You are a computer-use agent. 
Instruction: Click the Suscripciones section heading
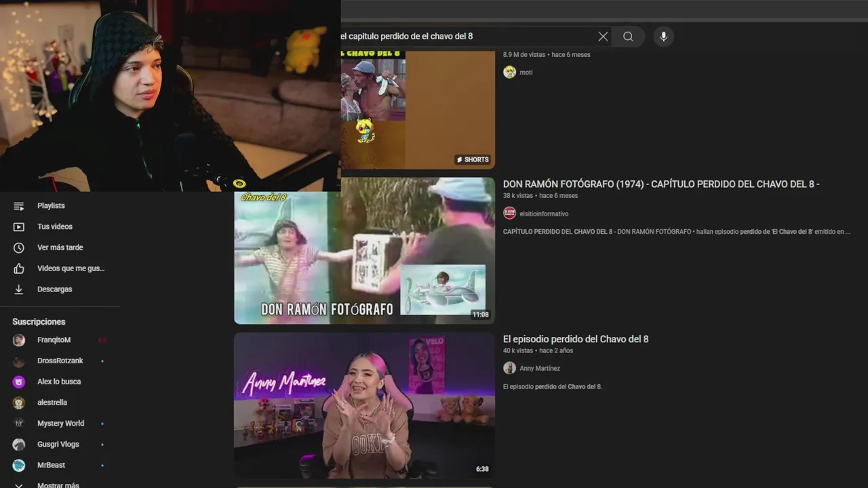[x=39, y=322]
